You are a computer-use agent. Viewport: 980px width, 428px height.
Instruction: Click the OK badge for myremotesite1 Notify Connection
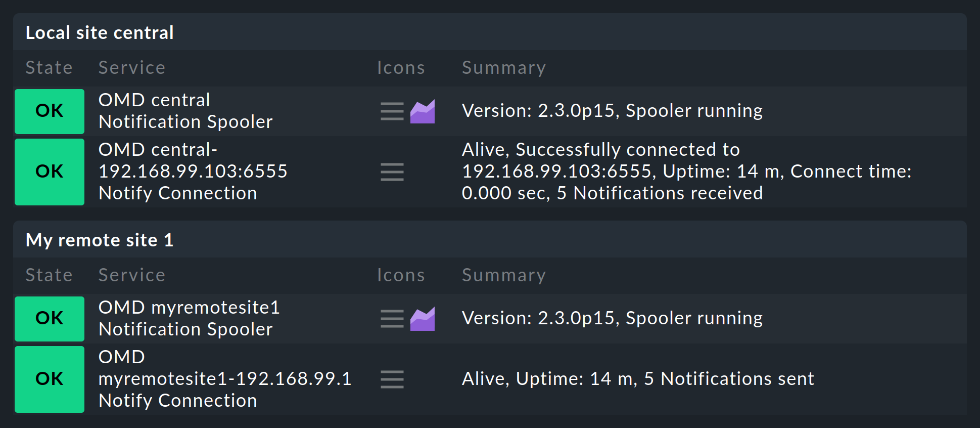click(49, 379)
